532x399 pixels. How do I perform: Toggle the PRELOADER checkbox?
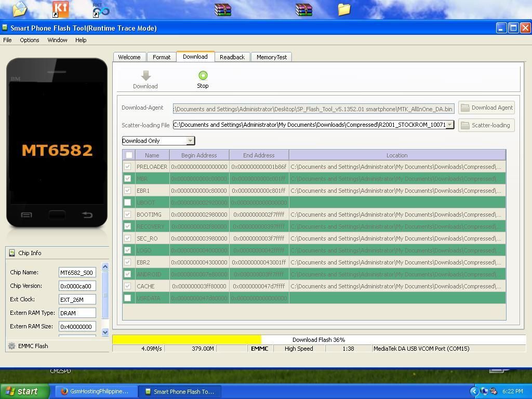click(128, 167)
